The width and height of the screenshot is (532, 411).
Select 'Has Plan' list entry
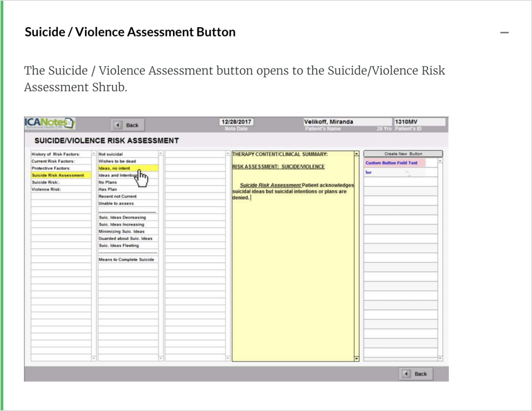click(x=108, y=189)
